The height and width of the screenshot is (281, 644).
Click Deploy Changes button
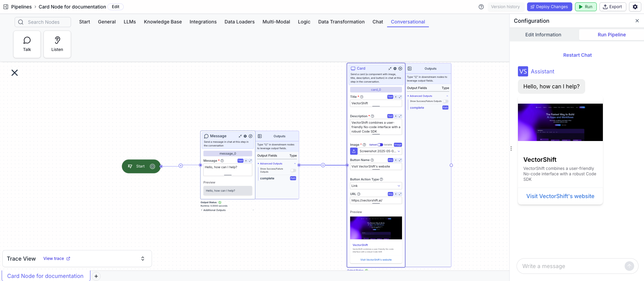550,7
